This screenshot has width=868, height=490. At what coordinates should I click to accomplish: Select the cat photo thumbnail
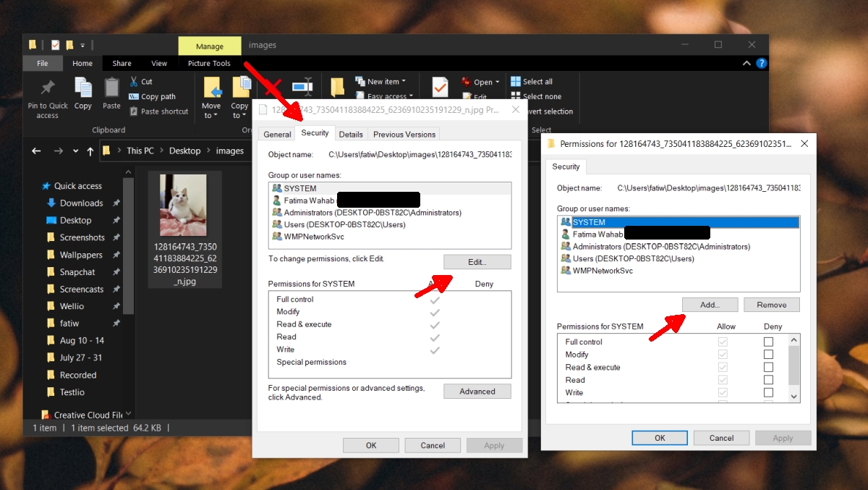[183, 205]
